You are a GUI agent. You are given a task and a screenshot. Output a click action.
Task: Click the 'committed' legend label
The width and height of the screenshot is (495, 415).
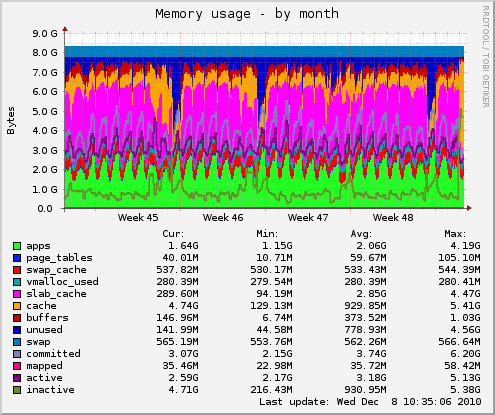[53, 354]
